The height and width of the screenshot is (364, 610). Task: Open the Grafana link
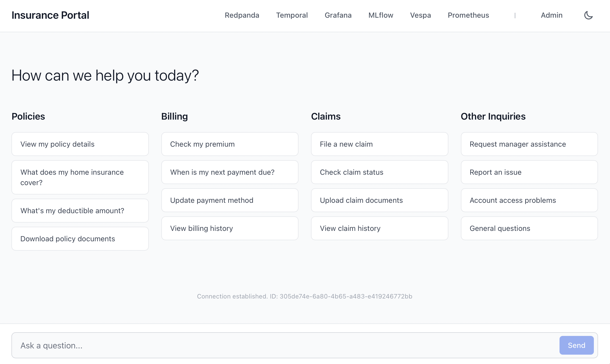point(338,15)
